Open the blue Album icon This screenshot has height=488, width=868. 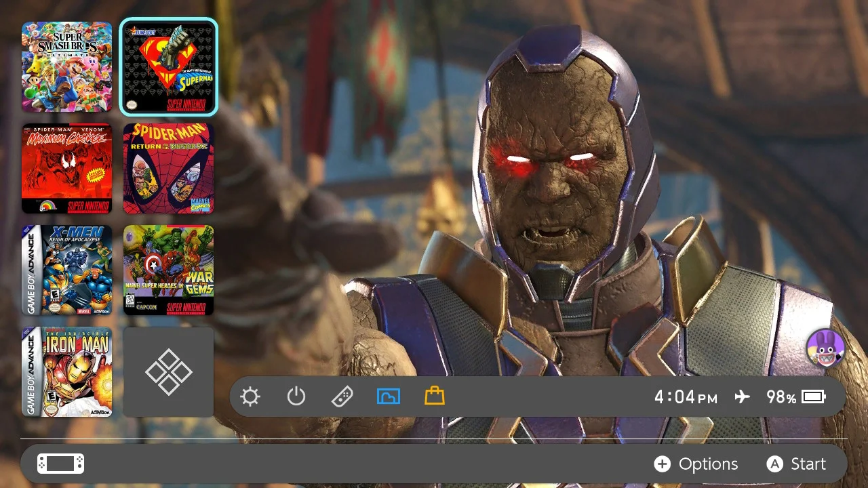click(x=389, y=396)
